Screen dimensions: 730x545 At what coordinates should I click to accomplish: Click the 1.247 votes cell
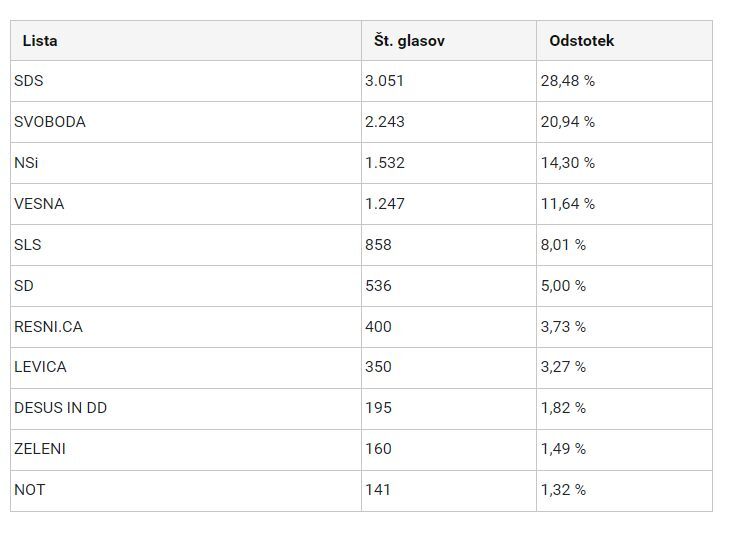[385, 204]
